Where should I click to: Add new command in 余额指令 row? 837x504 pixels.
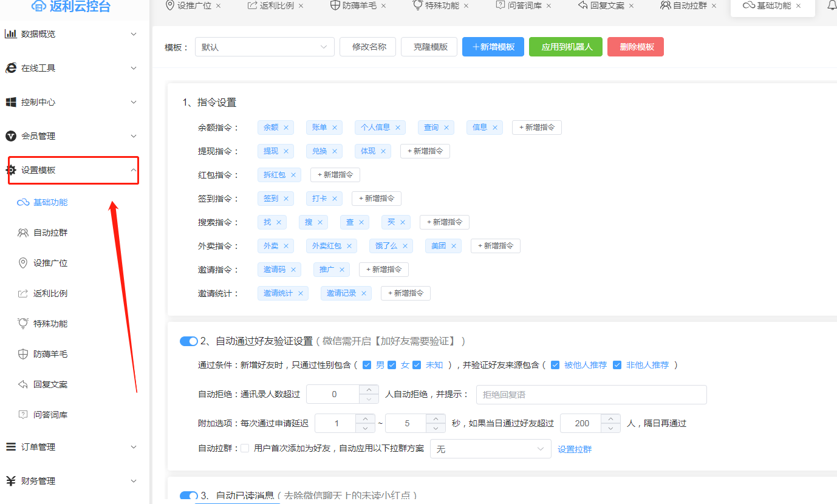(537, 128)
